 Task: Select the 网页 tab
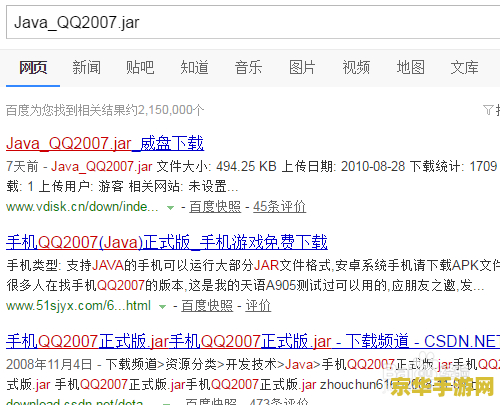point(33,68)
